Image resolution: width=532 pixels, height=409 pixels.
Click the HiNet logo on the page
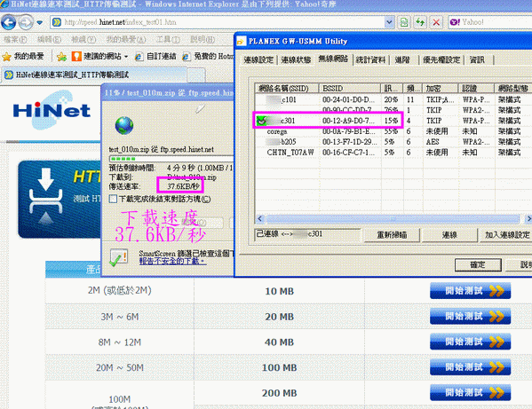52,110
